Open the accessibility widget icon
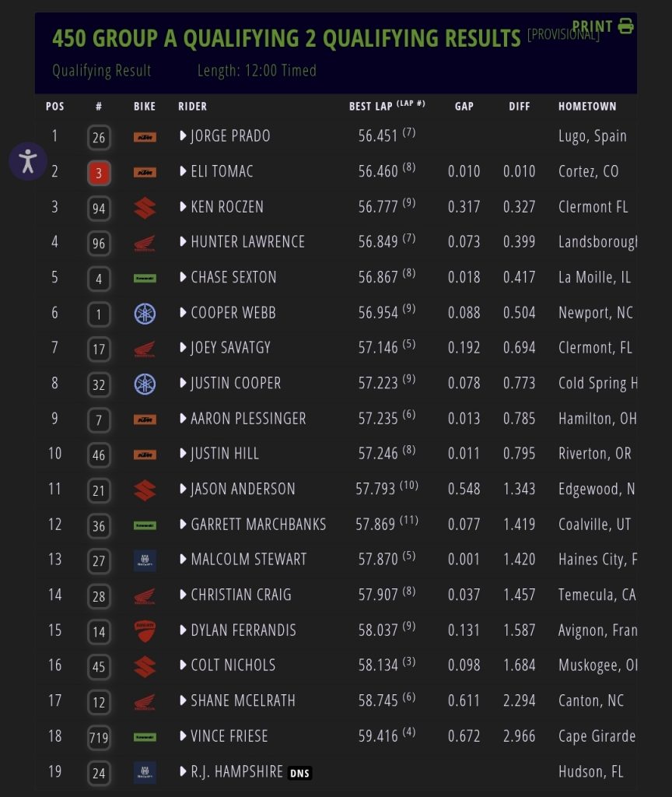 (28, 161)
